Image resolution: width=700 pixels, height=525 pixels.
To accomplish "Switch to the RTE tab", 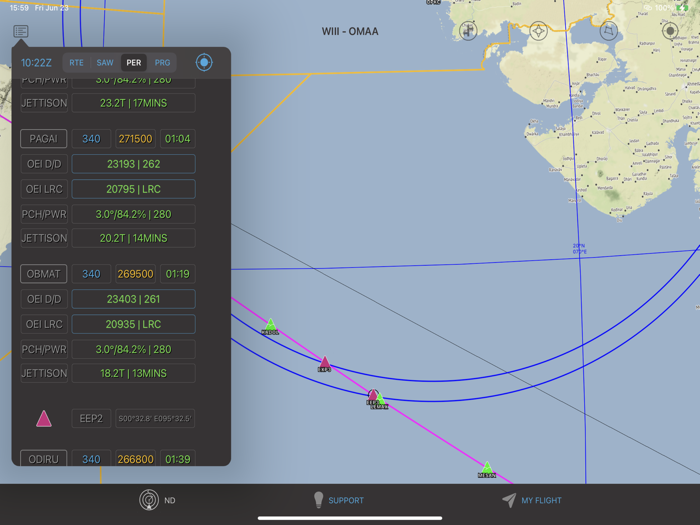I will point(76,62).
